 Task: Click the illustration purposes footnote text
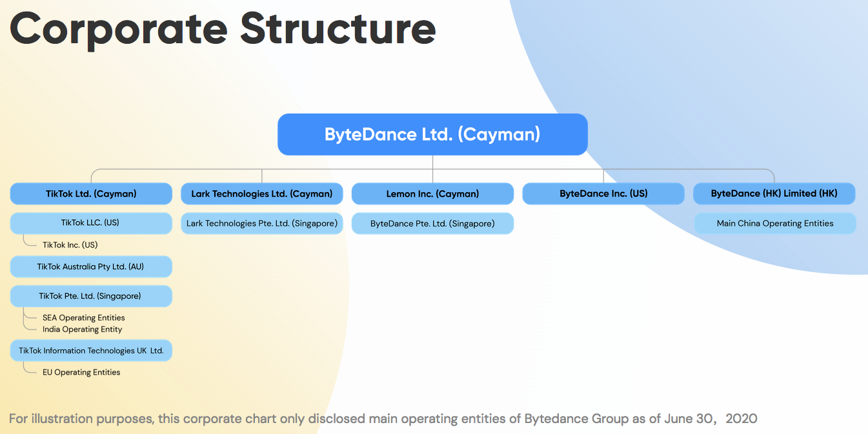coord(383,419)
